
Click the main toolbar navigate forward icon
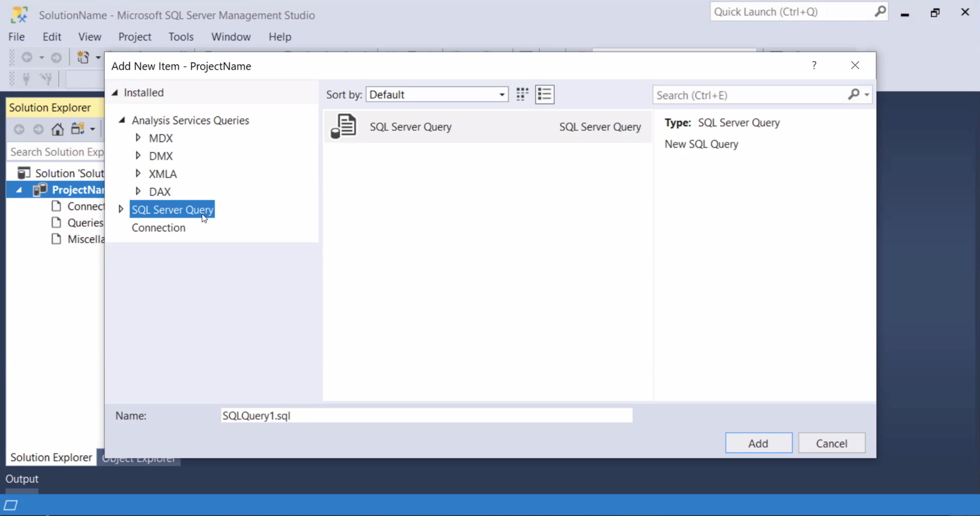pos(56,57)
